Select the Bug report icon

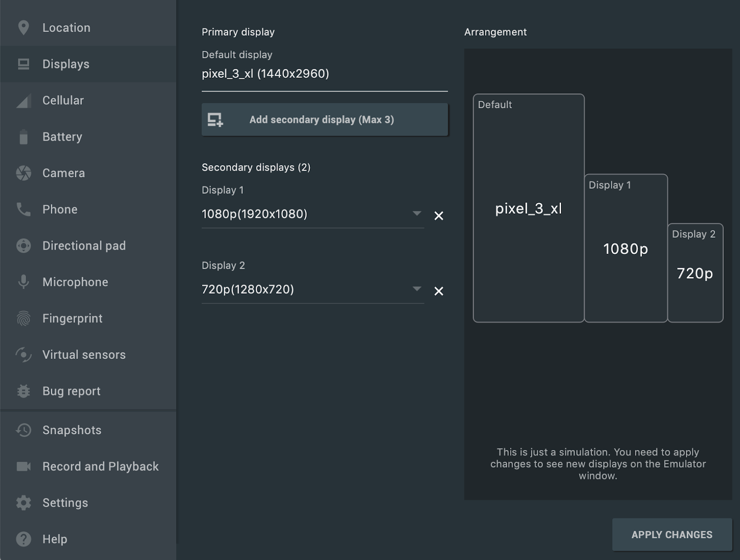(23, 391)
